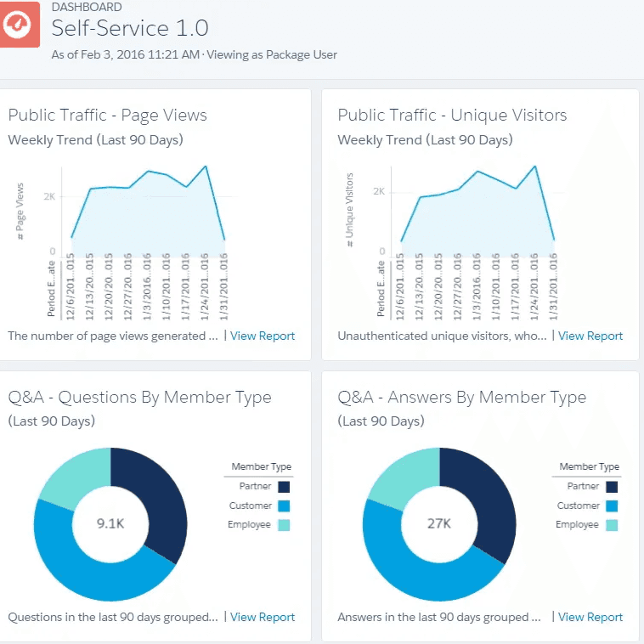Open View Report for Questions By Member Type
644x644 pixels.
point(262,617)
